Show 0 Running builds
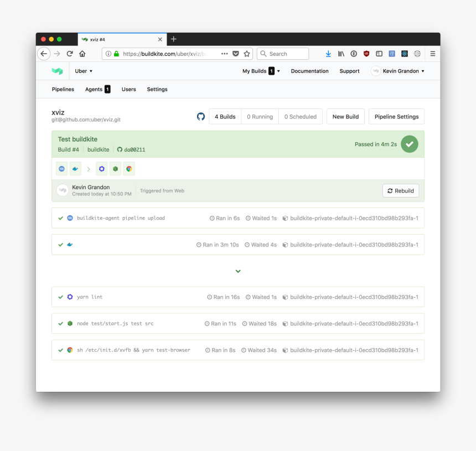476x451 pixels. [260, 117]
